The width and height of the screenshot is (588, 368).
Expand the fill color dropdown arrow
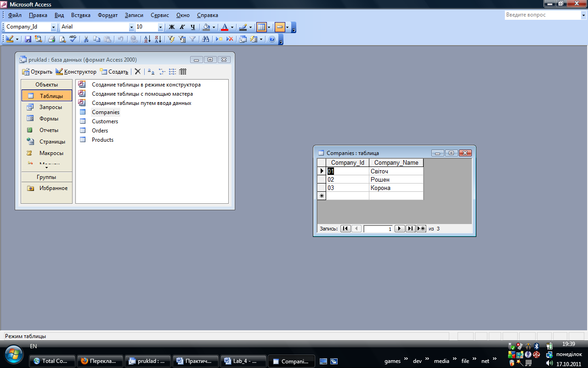click(x=215, y=27)
